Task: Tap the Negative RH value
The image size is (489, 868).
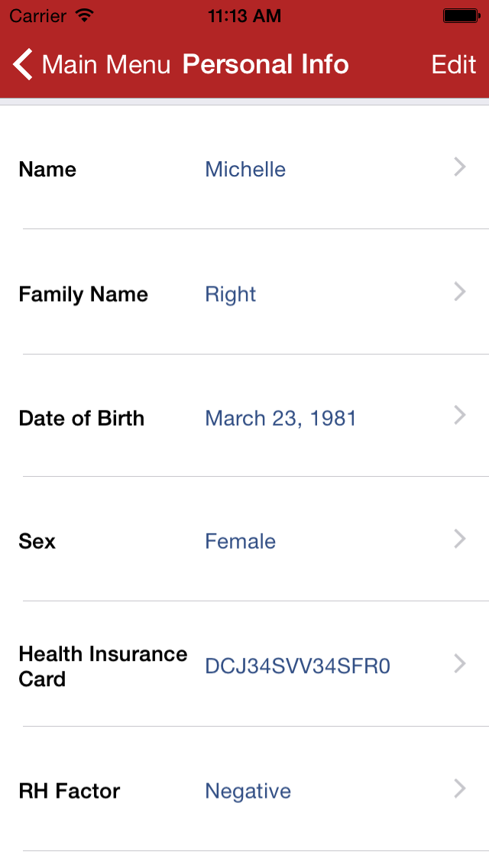Action: pos(248,791)
